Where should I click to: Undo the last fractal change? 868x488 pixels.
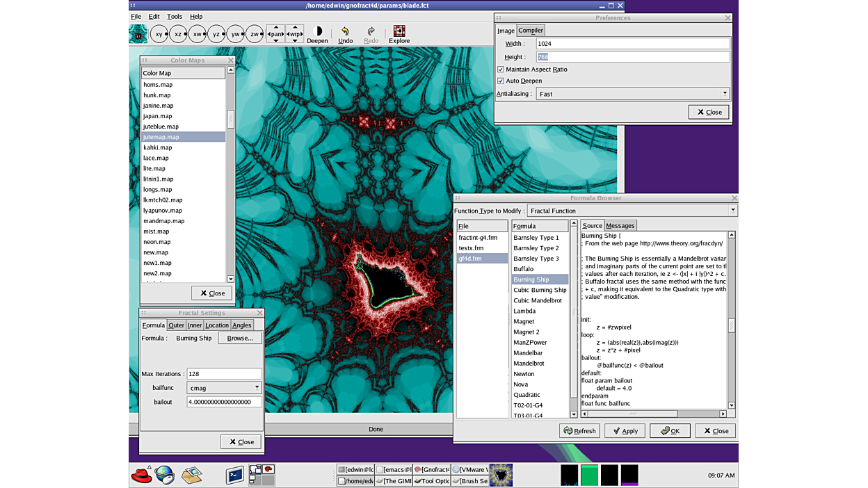pyautogui.click(x=345, y=35)
